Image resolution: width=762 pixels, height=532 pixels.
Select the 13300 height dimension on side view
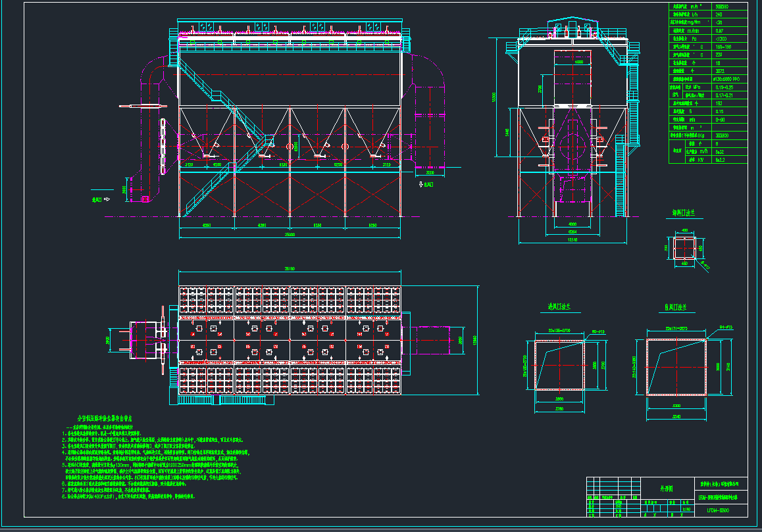pyautogui.click(x=492, y=97)
